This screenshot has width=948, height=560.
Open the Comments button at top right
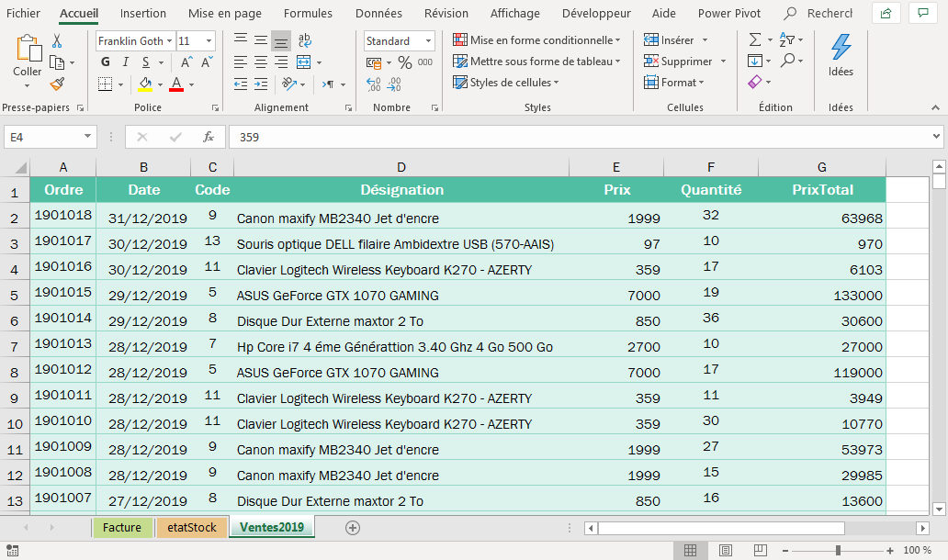(x=922, y=13)
